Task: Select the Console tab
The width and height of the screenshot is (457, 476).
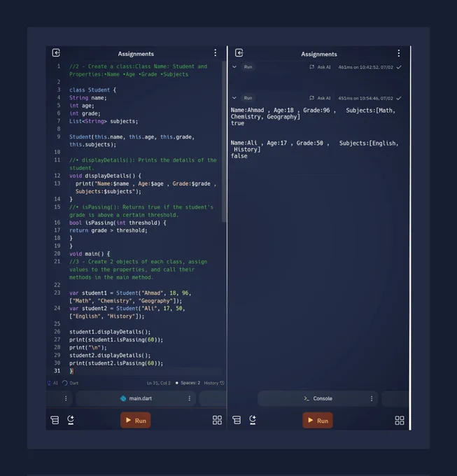Action: point(318,398)
